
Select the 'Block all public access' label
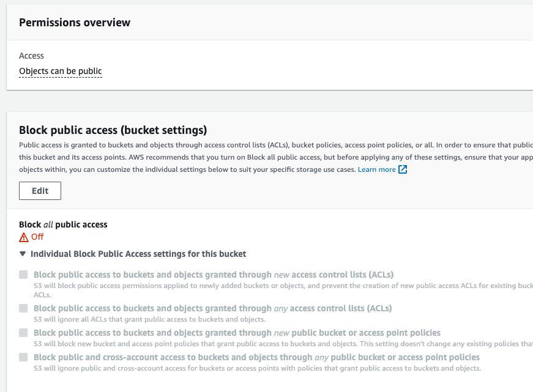(63, 224)
